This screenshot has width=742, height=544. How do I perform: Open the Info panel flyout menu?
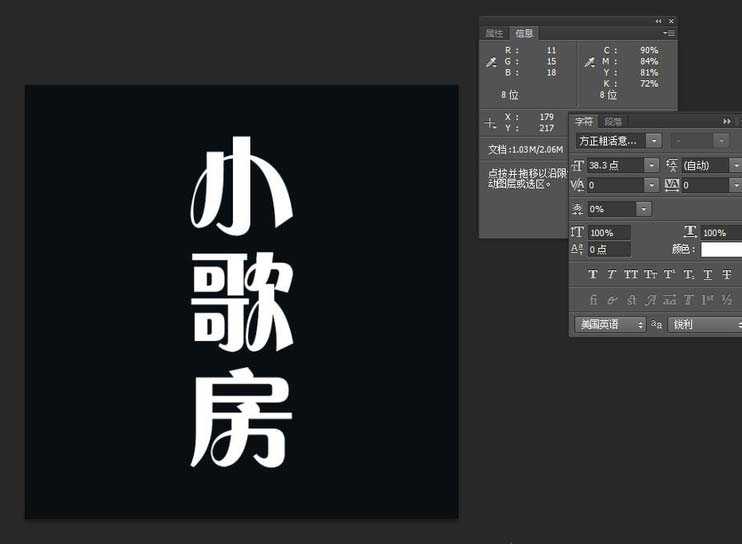point(669,33)
